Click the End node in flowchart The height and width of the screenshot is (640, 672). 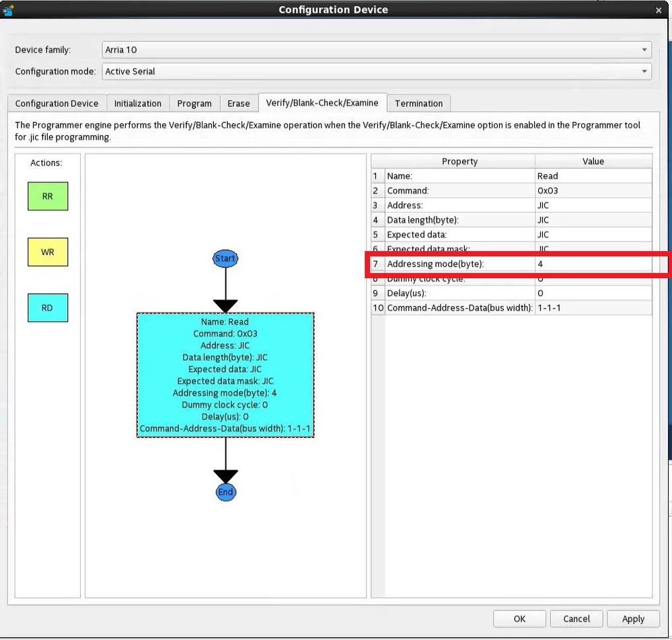point(226,492)
